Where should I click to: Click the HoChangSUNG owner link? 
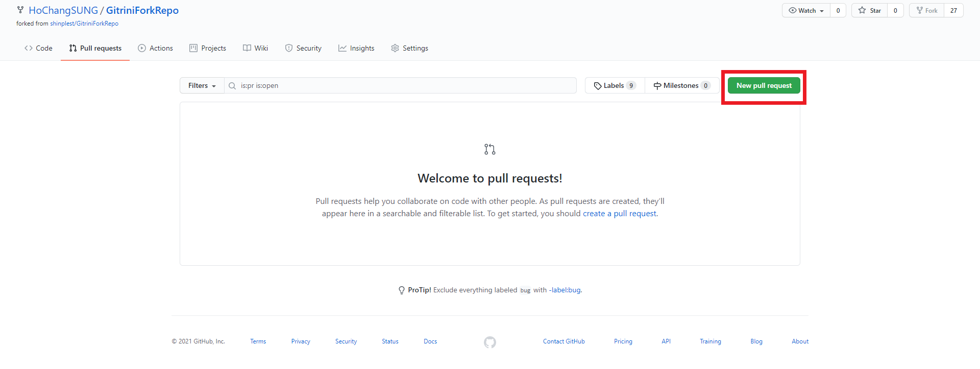[x=63, y=10]
